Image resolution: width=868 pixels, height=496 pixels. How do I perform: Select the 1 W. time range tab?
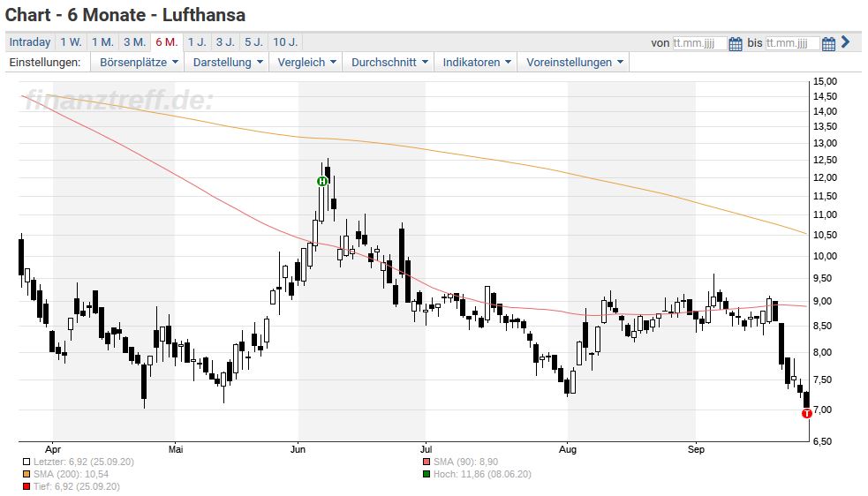[x=71, y=42]
